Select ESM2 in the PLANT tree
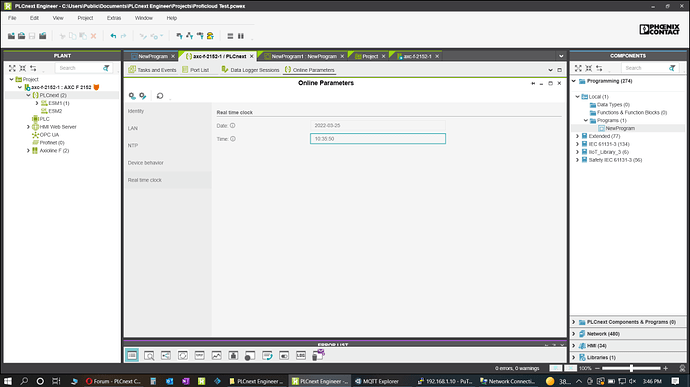The image size is (690, 387). click(x=55, y=111)
